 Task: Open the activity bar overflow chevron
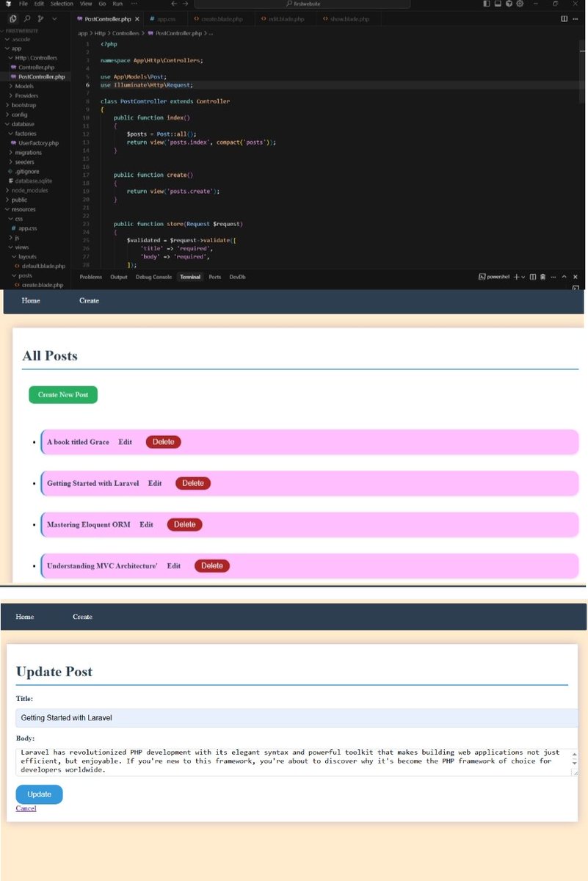pyautogui.click(x=54, y=18)
